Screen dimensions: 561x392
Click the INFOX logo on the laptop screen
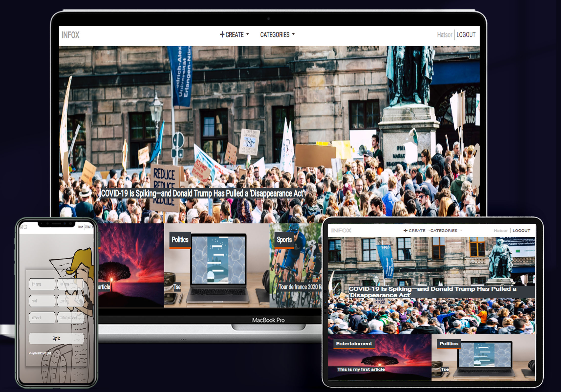tap(70, 35)
